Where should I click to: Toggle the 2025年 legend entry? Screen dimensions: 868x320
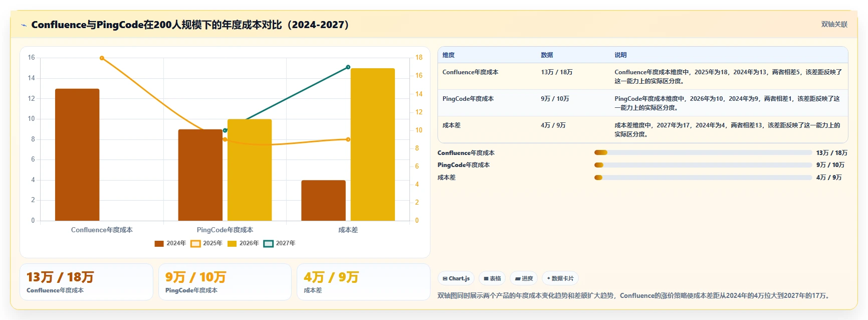pyautogui.click(x=206, y=243)
